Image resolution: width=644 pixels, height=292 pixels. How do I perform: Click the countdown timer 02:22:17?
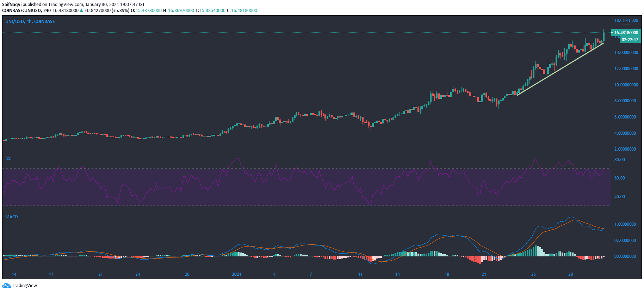tap(630, 40)
